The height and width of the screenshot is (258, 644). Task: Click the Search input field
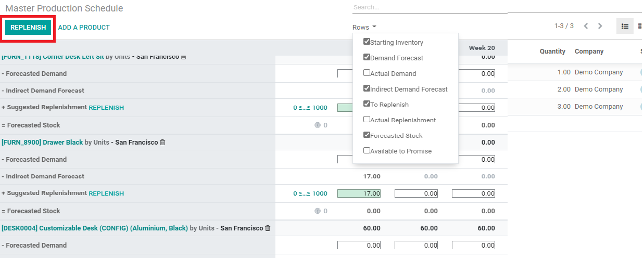pyautogui.click(x=430, y=7)
